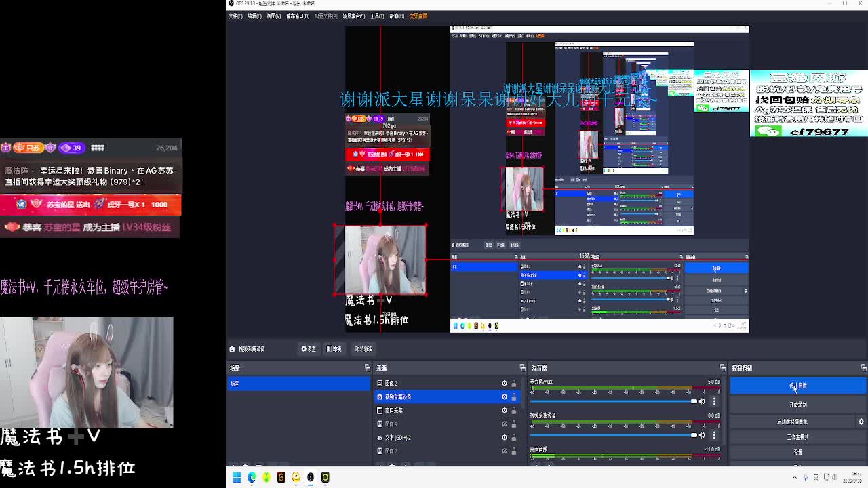
Task: Open the 工具(T) Tools menu
Action: coord(377,16)
